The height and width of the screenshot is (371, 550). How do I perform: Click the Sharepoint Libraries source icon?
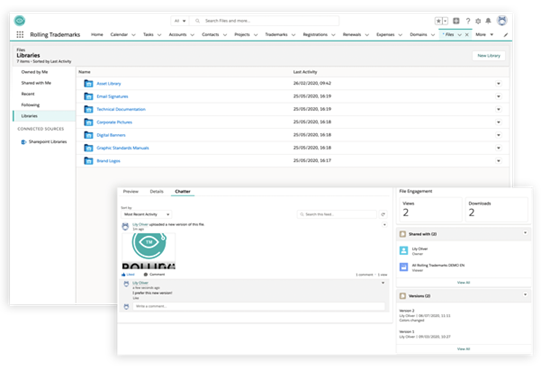24,142
